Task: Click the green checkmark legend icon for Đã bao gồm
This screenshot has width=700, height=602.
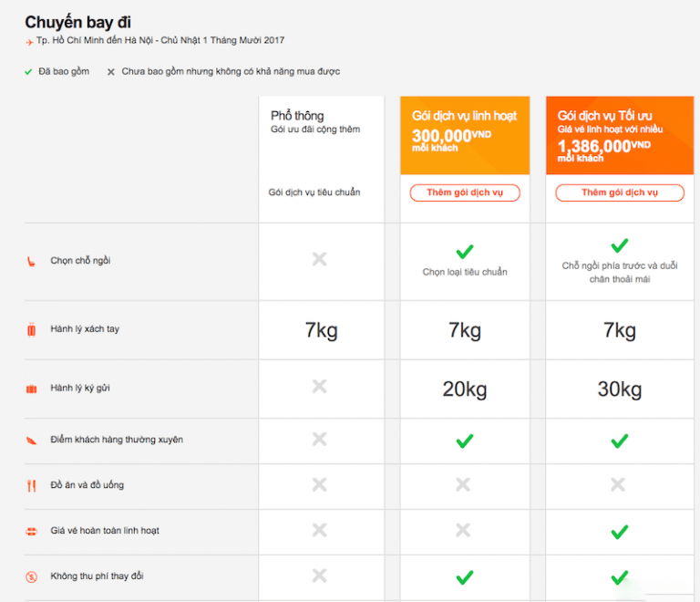Action: click(29, 71)
